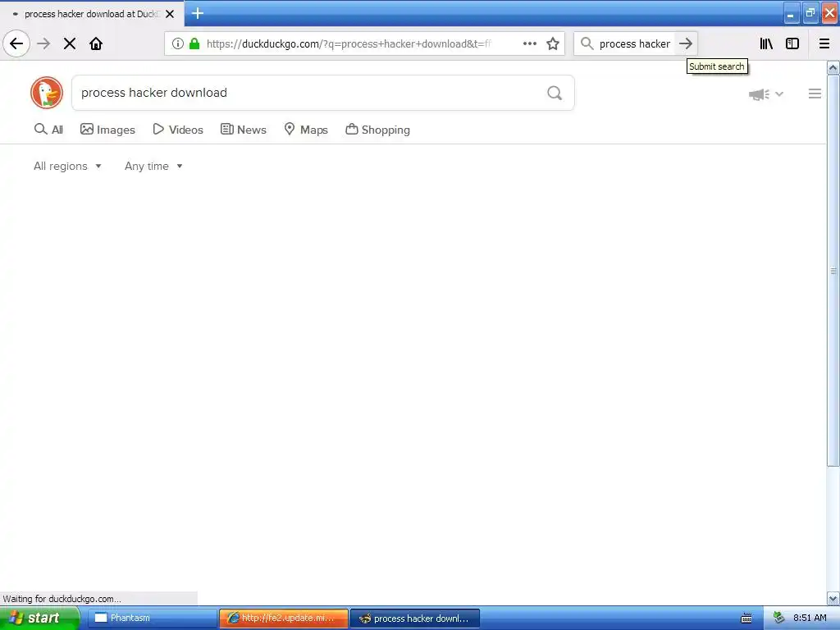This screenshot has height=630, width=840.
Task: Switch to News results tab
Action: point(243,130)
